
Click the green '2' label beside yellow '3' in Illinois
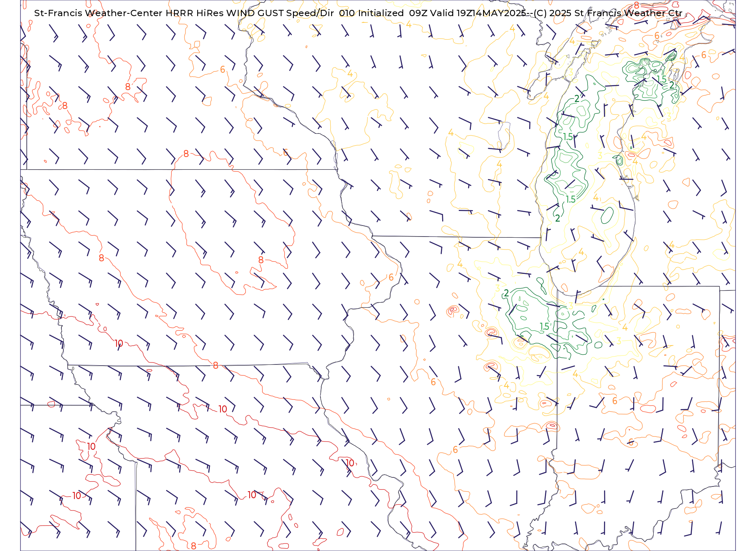point(506,293)
